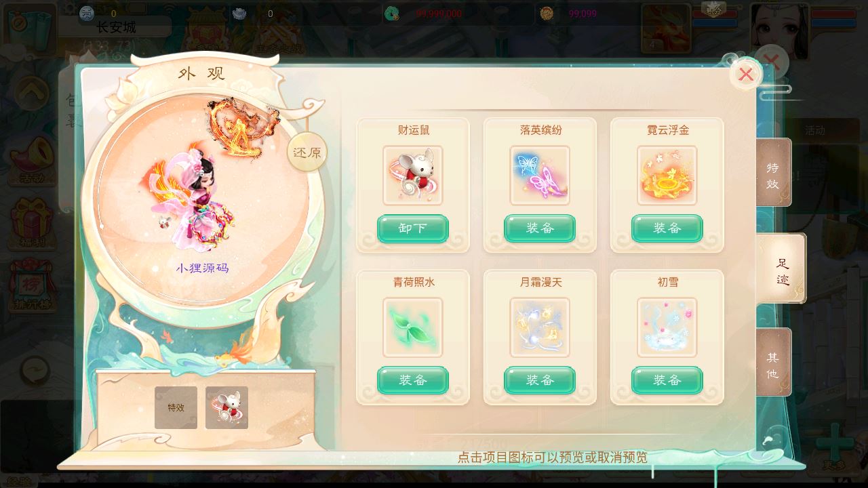Close the 外观 appearance panel
This screenshot has height=488, width=868.
746,75
